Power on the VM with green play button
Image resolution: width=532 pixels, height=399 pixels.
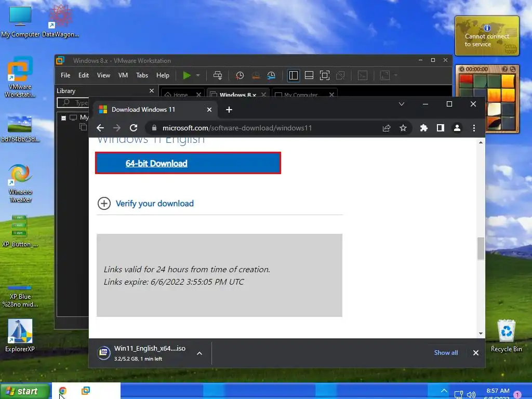tap(187, 75)
